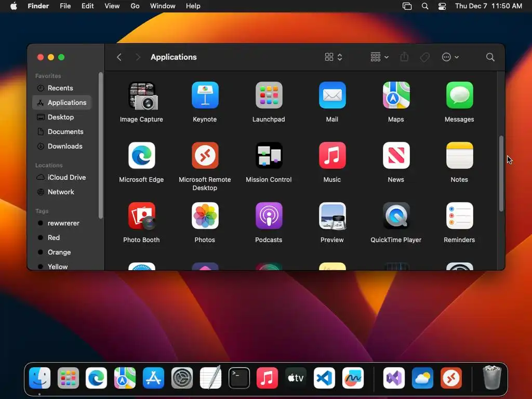532x399 pixels.
Task: Open Terminal from the Dock
Action: click(x=239, y=378)
